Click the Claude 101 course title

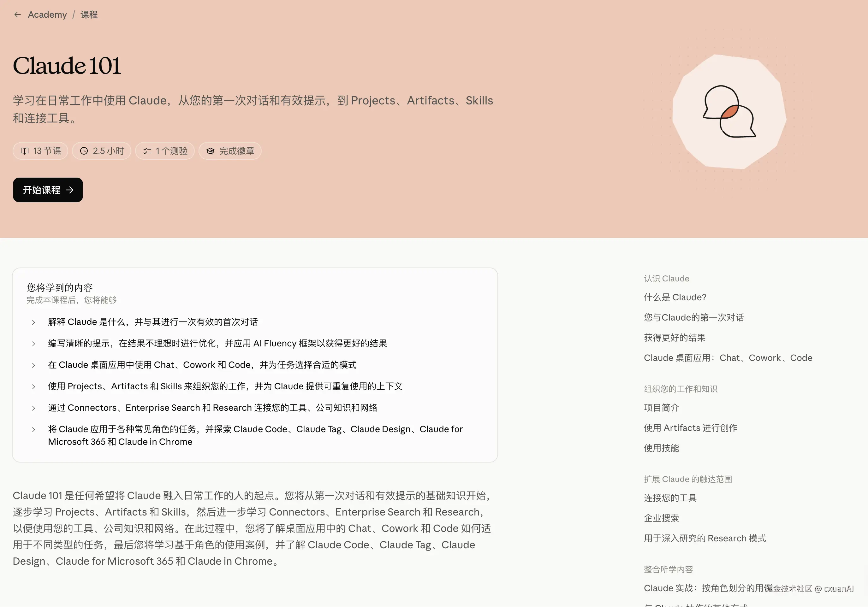67,66
